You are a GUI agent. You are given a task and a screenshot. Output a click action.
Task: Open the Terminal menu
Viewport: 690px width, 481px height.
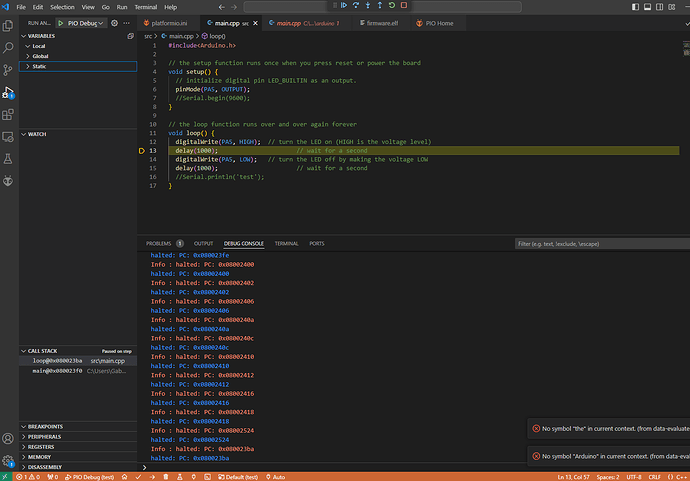point(148,6)
